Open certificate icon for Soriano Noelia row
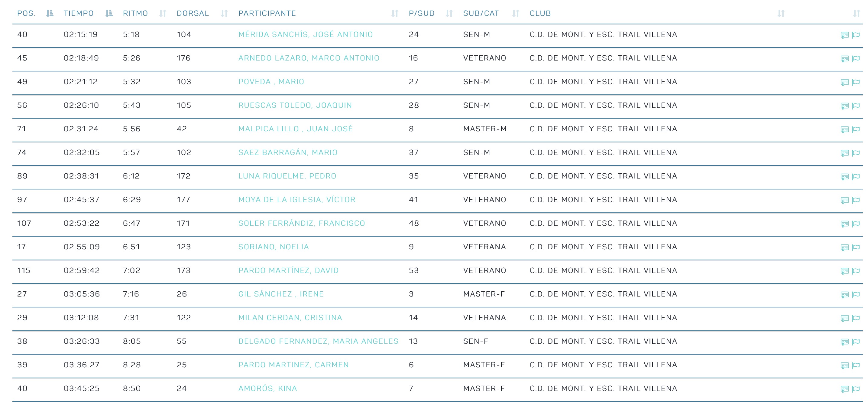The image size is (868, 403). pyautogui.click(x=844, y=247)
